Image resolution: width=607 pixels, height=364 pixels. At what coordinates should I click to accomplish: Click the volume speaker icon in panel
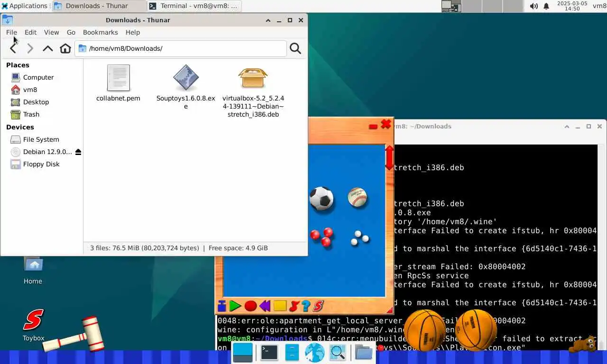point(533,6)
